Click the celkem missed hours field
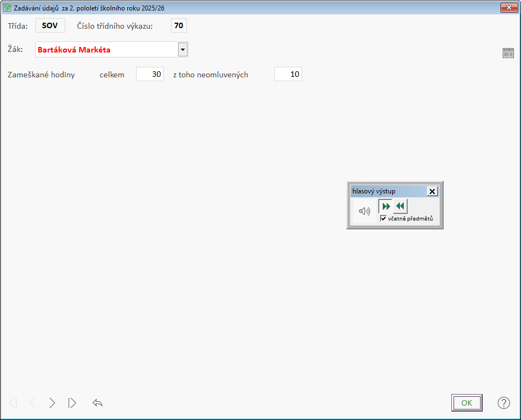 [150, 74]
